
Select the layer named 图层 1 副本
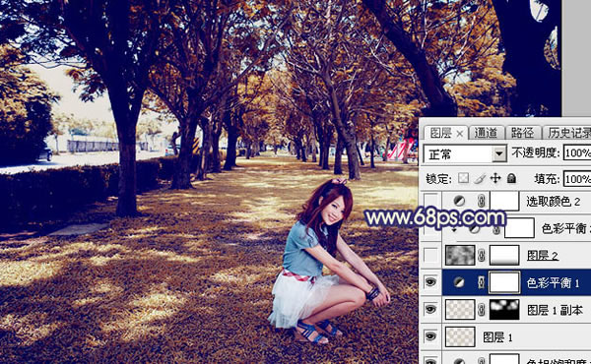(555, 310)
